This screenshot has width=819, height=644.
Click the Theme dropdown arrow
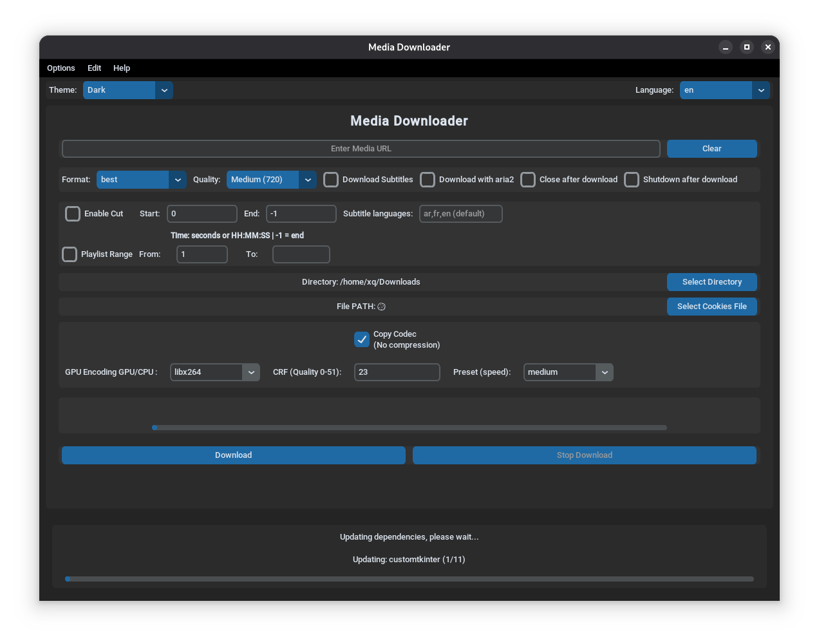164,90
